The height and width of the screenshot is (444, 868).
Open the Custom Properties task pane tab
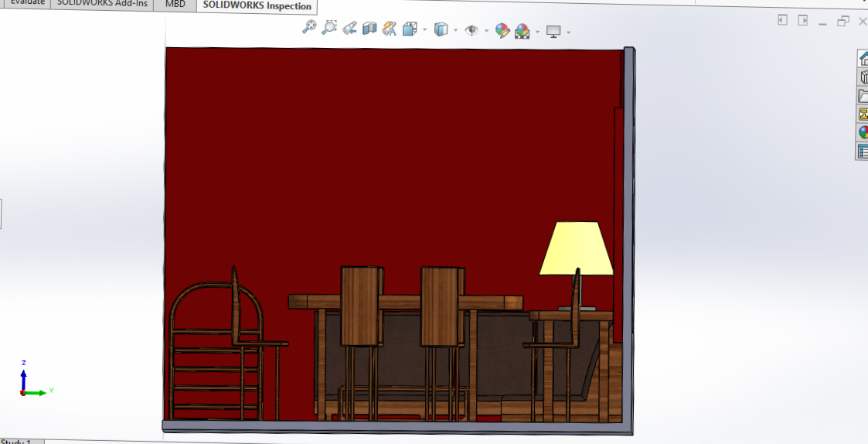(x=863, y=150)
